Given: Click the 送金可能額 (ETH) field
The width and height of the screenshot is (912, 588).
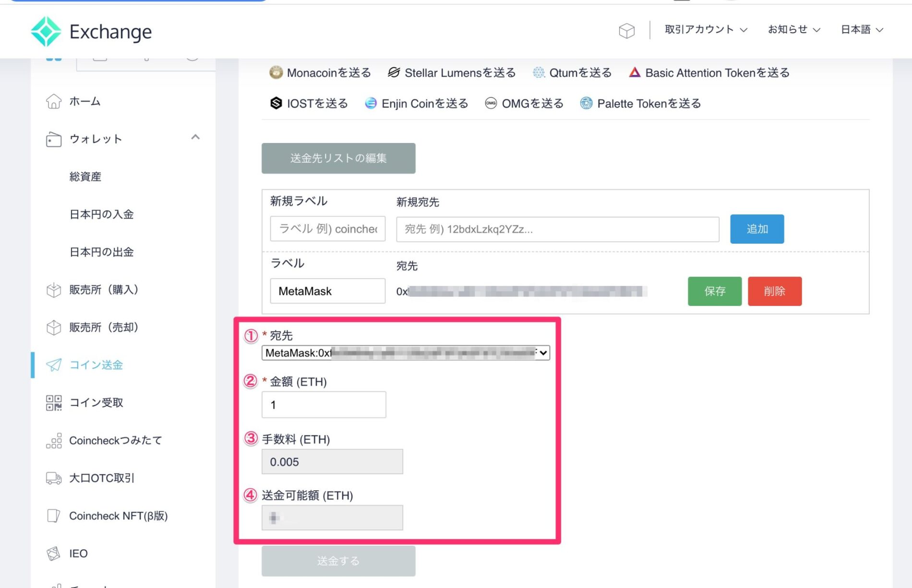Looking at the screenshot, I should pyautogui.click(x=332, y=517).
